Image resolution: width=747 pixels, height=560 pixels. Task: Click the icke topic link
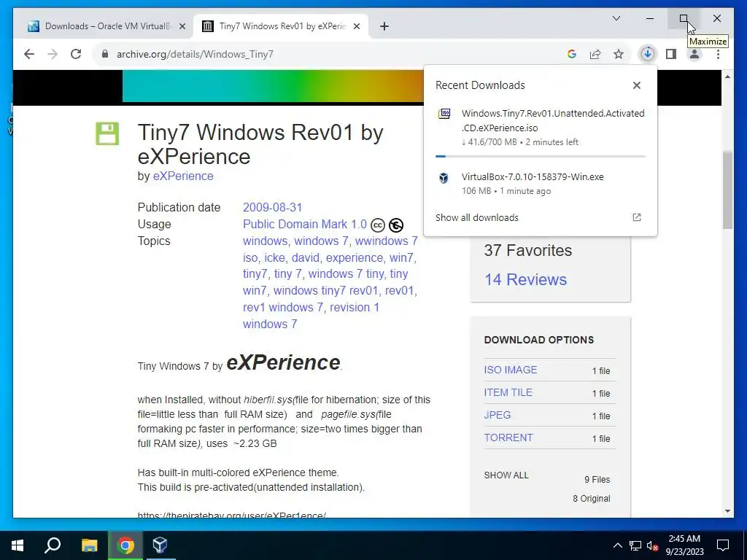[x=274, y=257]
